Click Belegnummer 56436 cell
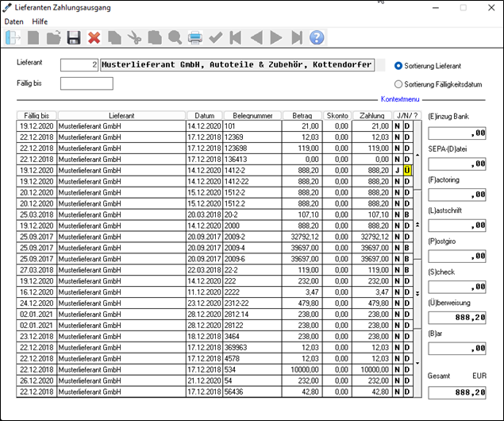This screenshot has width=504, height=421. [x=252, y=392]
